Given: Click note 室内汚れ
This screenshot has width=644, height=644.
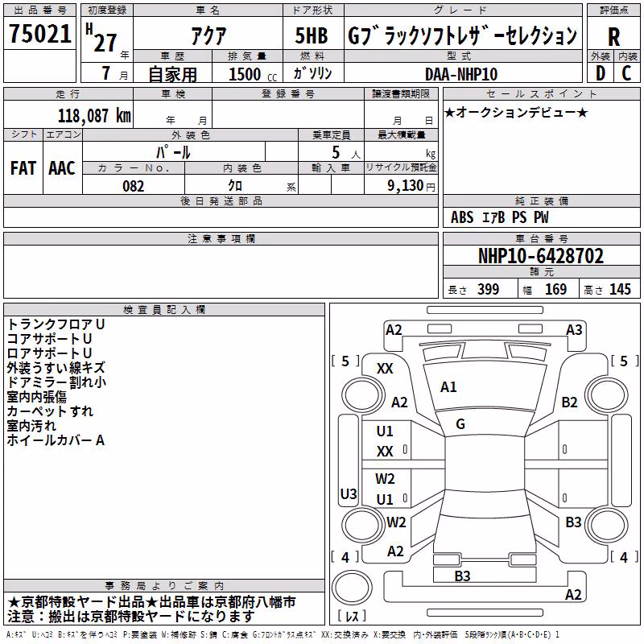Looking at the screenshot, I should click(x=31, y=426).
